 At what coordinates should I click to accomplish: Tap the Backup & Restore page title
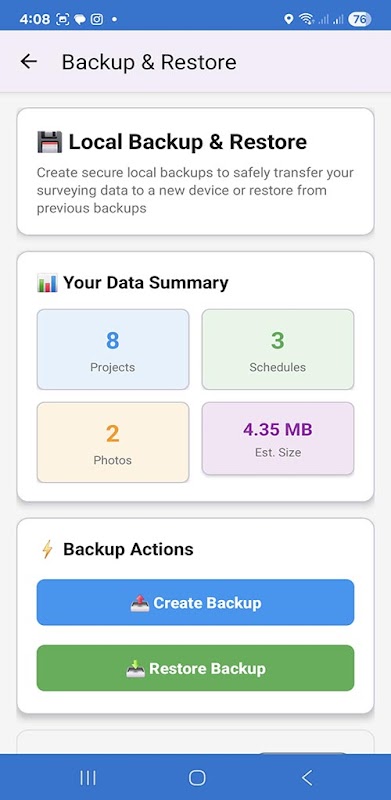coord(149,62)
